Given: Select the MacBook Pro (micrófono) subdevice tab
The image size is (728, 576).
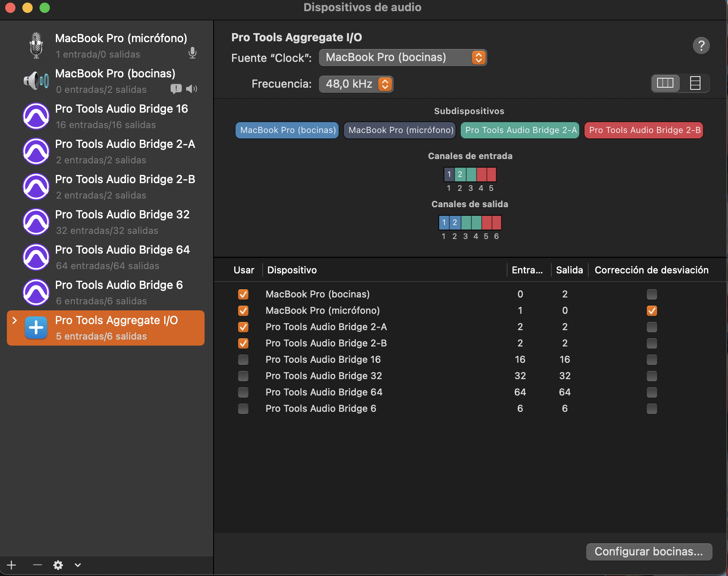Looking at the screenshot, I should [x=399, y=130].
